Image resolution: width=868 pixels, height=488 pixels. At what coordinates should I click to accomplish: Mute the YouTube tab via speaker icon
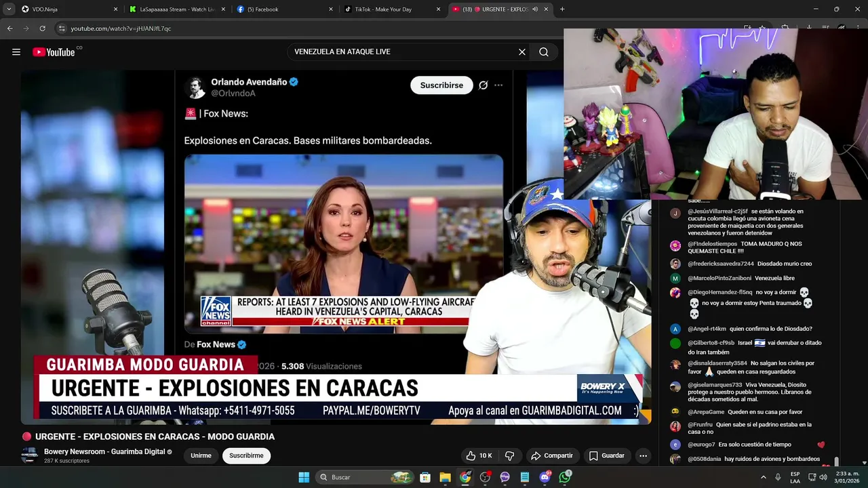click(x=535, y=9)
